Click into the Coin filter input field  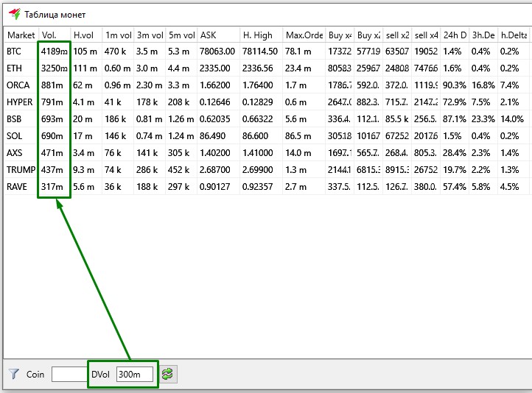pyautogui.click(x=69, y=375)
